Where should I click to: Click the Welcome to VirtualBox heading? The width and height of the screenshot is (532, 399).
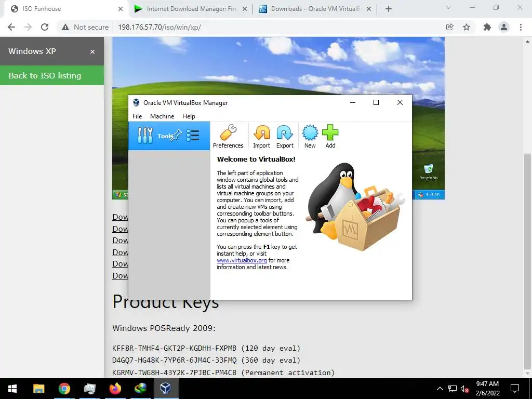[x=256, y=159]
